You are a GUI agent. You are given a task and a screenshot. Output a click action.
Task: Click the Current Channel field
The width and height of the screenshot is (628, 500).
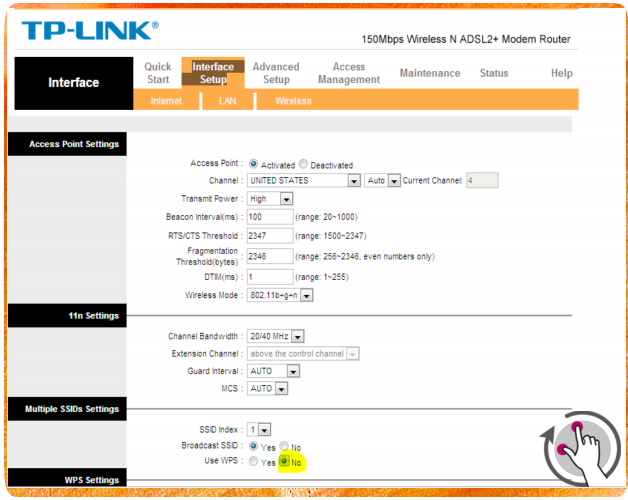[482, 181]
